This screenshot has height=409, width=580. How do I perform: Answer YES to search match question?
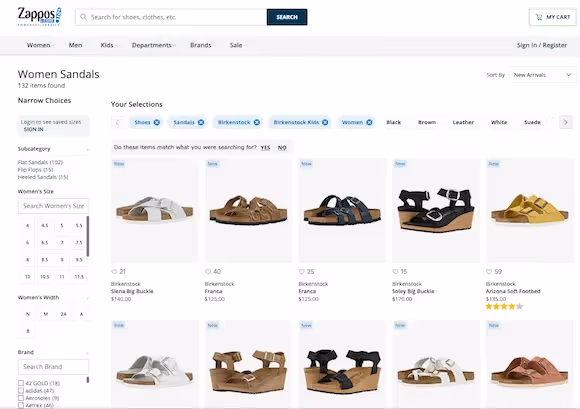pyautogui.click(x=265, y=148)
